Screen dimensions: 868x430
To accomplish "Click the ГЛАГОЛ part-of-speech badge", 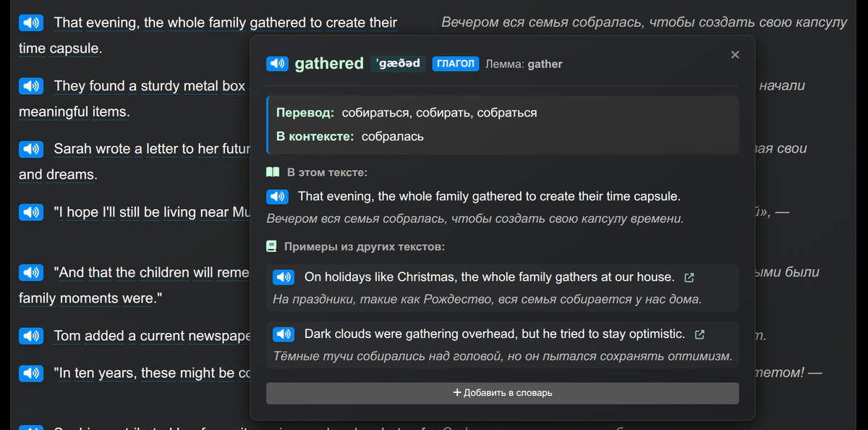I will click(x=456, y=64).
